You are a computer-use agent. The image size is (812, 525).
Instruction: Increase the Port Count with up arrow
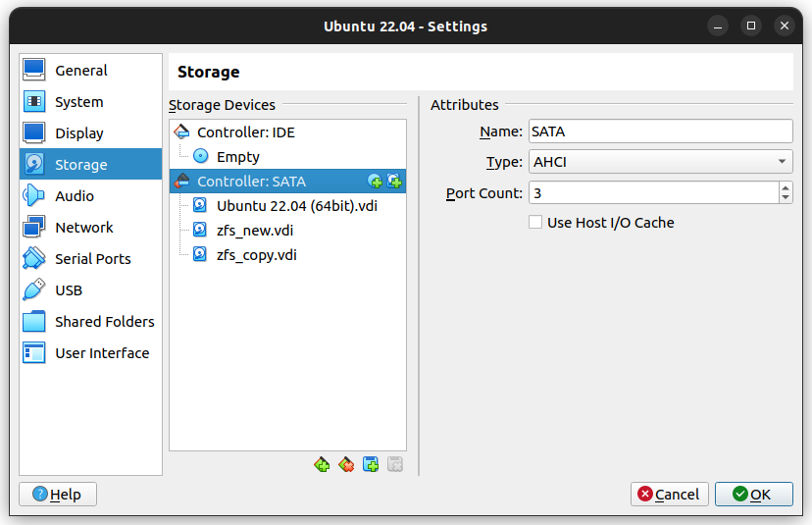tap(786, 187)
